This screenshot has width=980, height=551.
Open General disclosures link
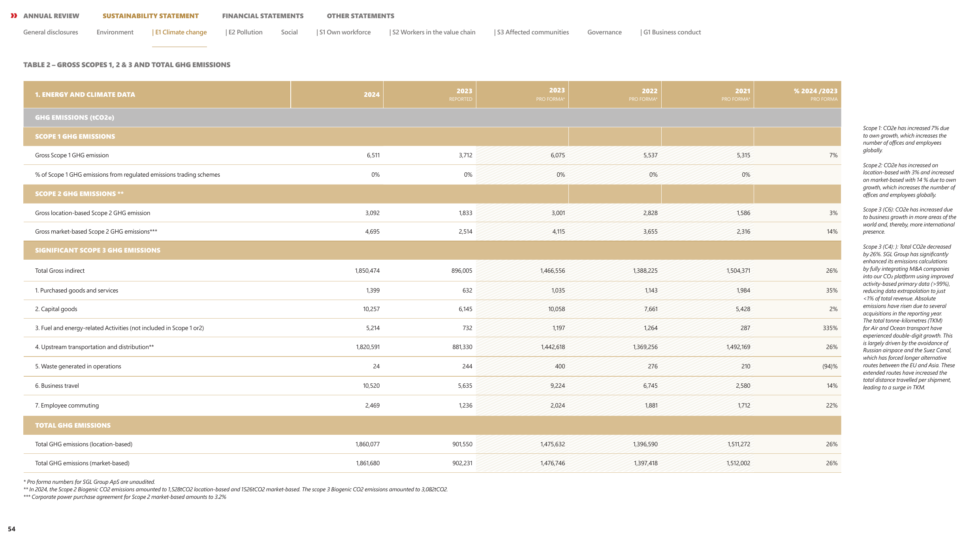(51, 32)
